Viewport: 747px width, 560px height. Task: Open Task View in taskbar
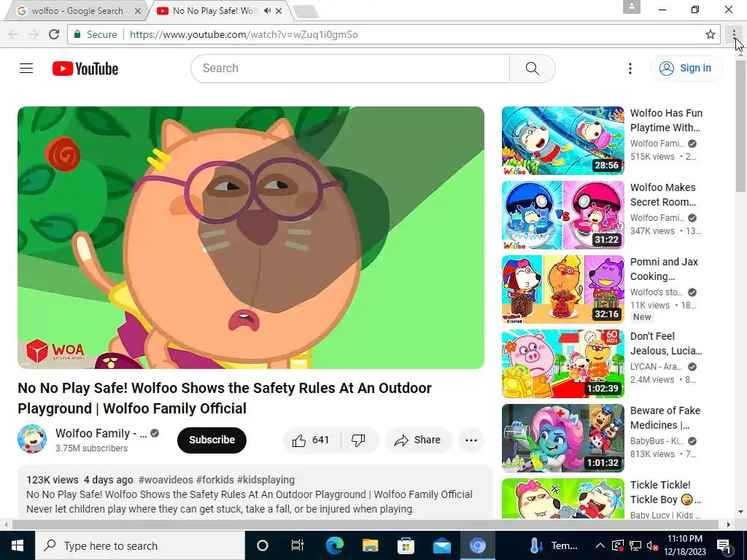298,545
